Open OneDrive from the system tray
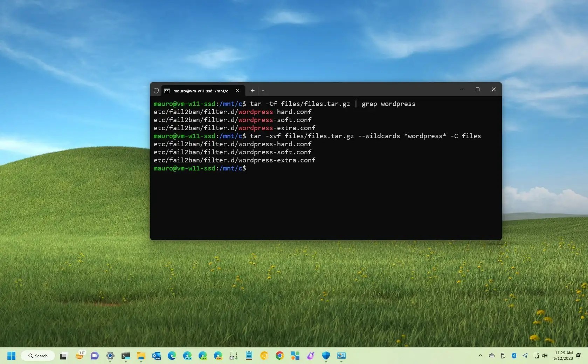This screenshot has height=364, width=588. pyautogui.click(x=492, y=356)
